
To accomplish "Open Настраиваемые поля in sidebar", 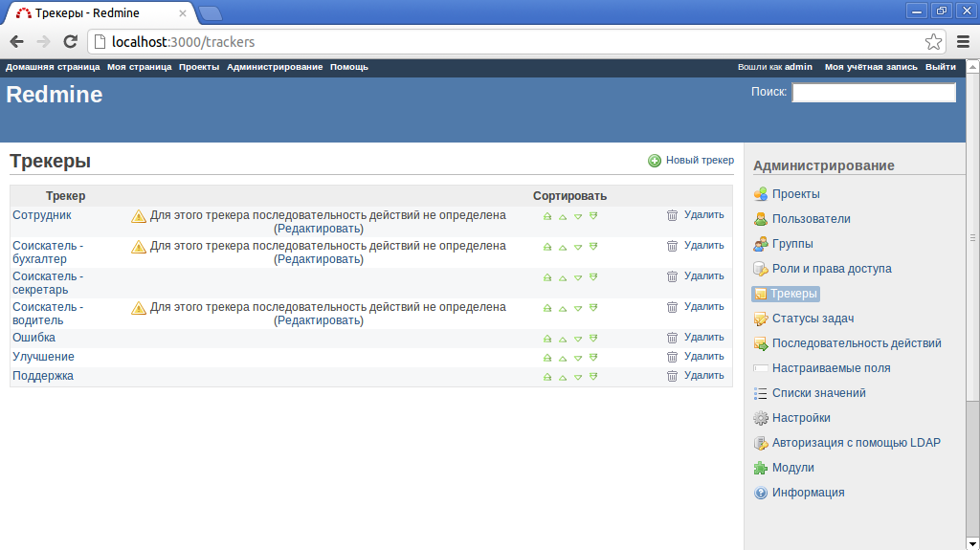I will click(832, 368).
